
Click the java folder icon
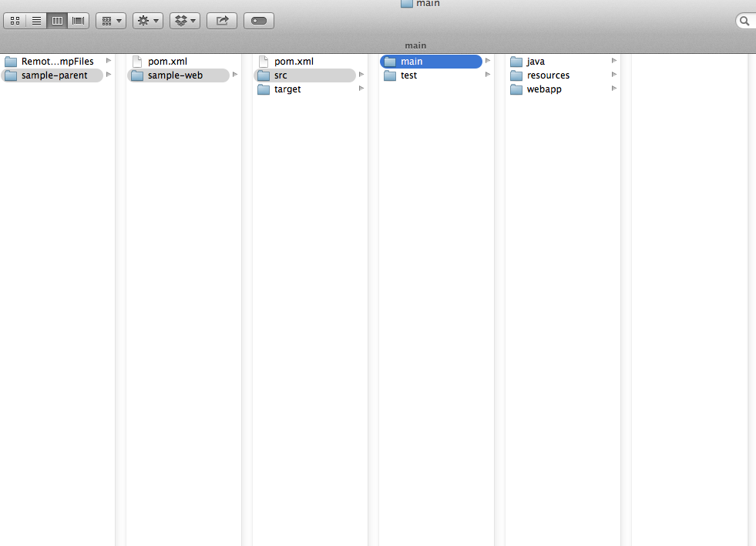click(x=516, y=62)
